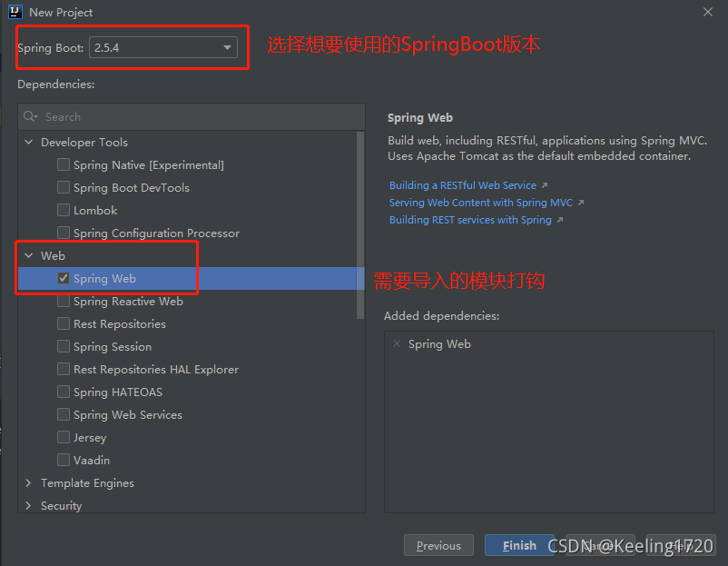Screen dimensions: 728x566
Task: Tick Rest Repositories HAL Explorer
Action: pyautogui.click(x=64, y=369)
